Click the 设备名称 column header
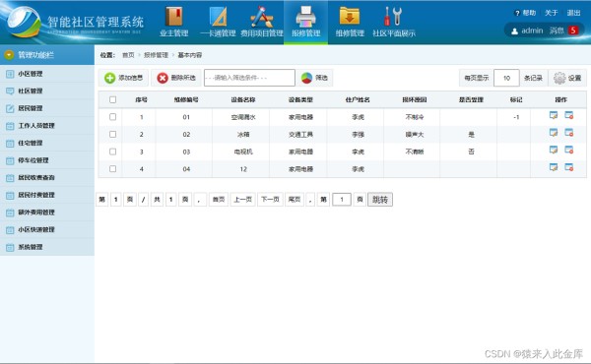 pos(243,99)
